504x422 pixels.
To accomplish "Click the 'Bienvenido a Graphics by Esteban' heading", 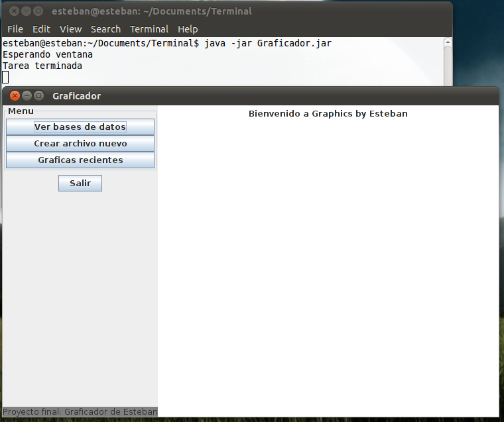I will [328, 114].
